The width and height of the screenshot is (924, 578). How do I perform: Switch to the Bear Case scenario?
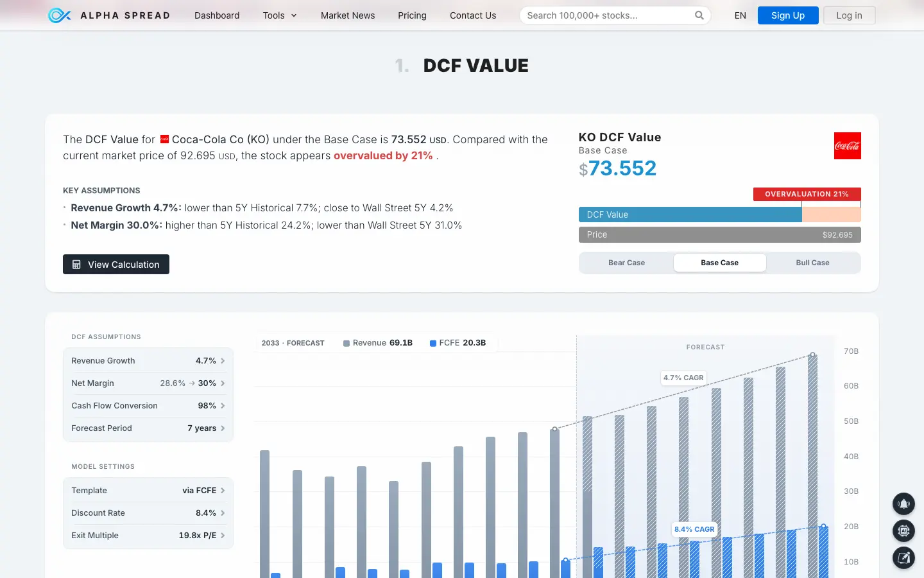626,263
